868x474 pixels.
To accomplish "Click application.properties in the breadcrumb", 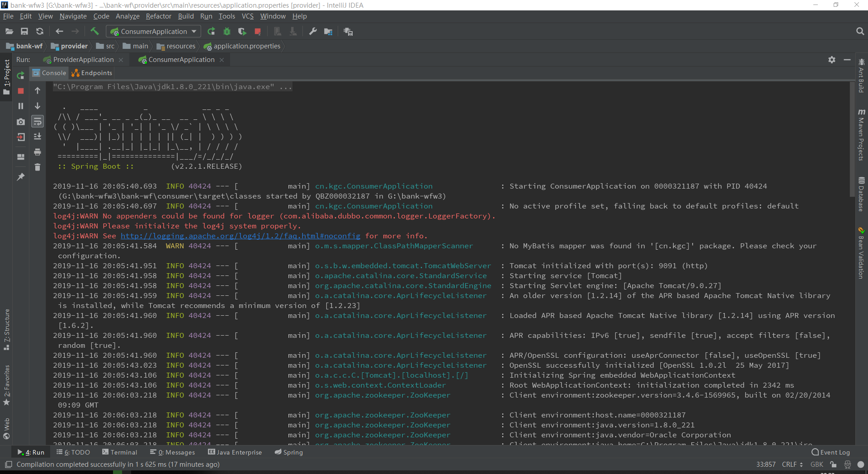I will (x=242, y=46).
